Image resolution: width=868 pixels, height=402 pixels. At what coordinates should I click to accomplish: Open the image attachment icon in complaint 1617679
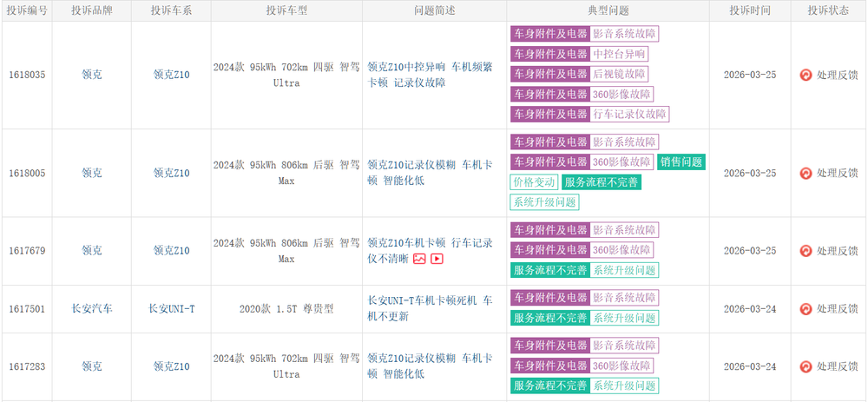[419, 259]
